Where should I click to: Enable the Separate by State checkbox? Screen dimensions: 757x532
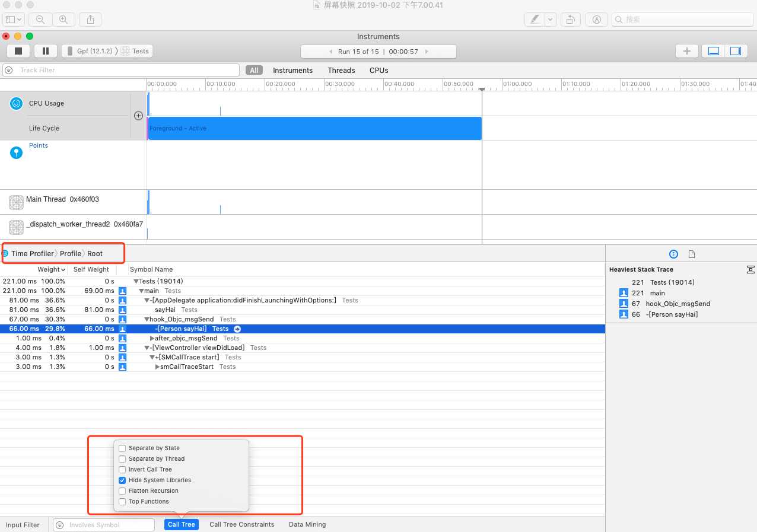[x=122, y=448]
